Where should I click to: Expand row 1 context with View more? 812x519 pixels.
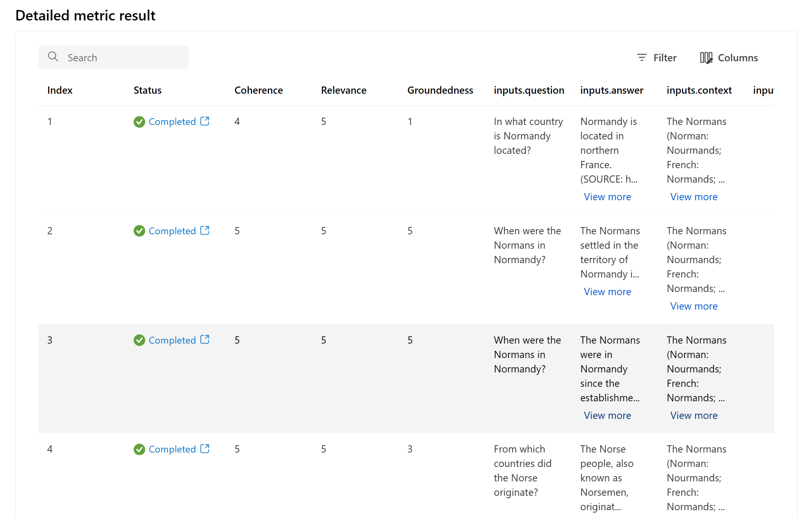pos(694,197)
